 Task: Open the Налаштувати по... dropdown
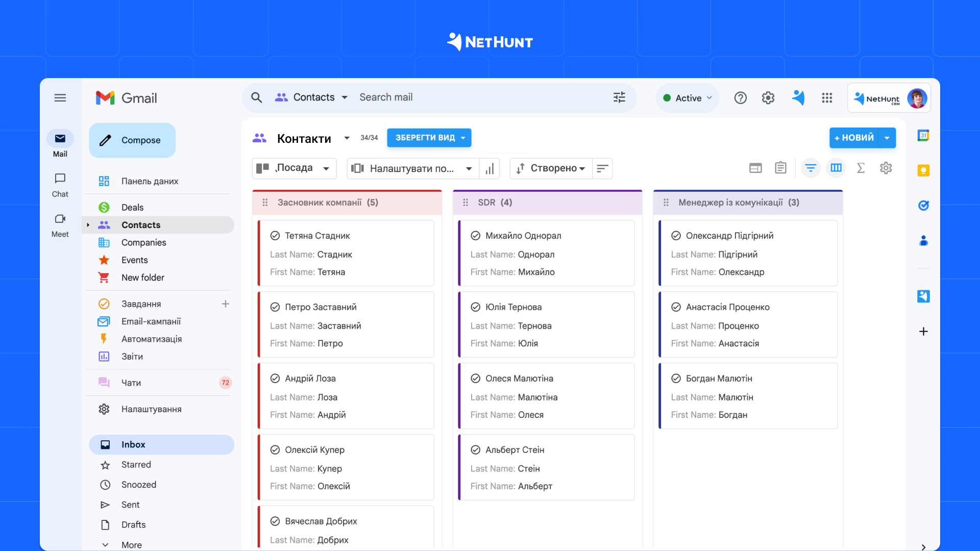[413, 168]
